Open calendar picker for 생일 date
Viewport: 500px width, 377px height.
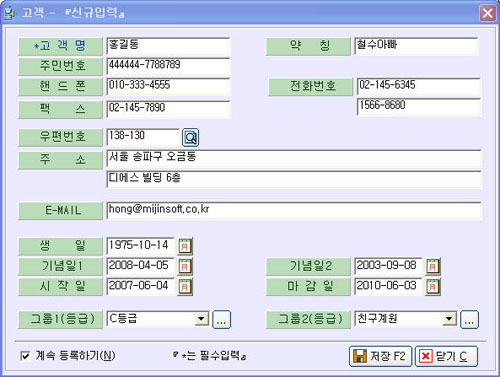click(x=185, y=246)
